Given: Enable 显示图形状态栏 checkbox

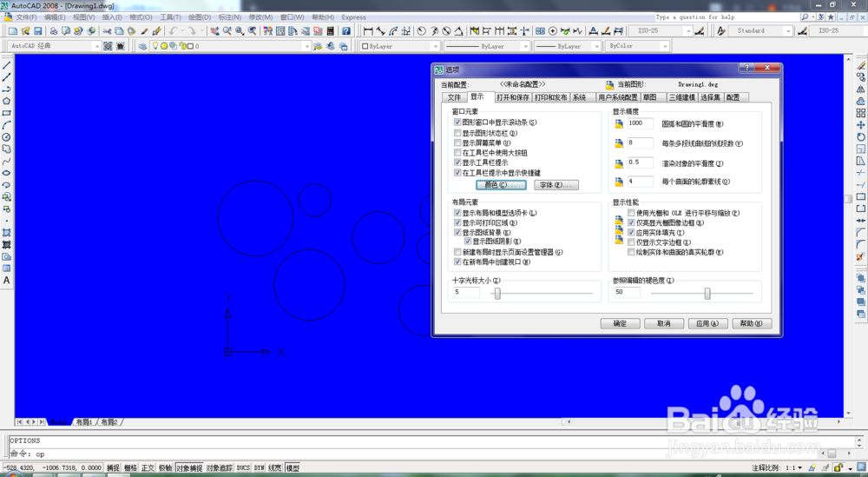Looking at the screenshot, I should pyautogui.click(x=457, y=133).
